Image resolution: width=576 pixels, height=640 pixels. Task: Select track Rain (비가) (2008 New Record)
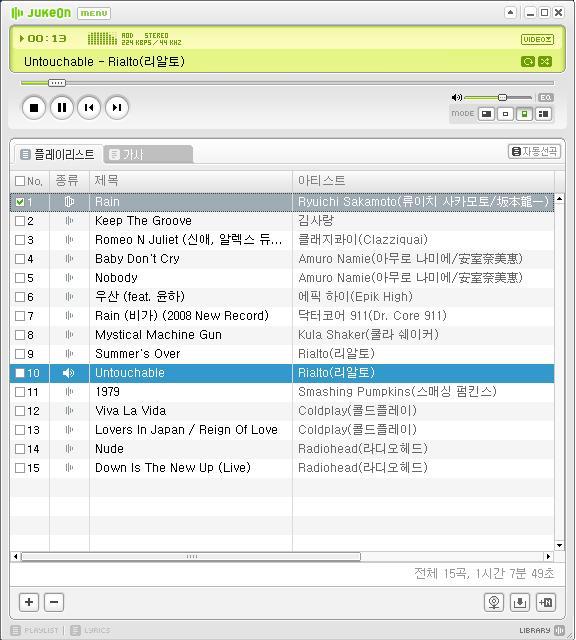[x=182, y=316]
